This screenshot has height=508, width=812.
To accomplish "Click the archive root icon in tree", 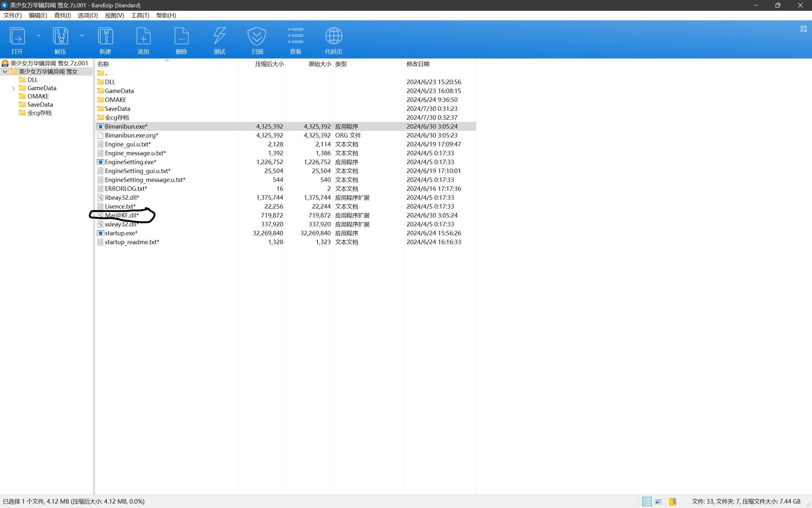I will click(5, 63).
